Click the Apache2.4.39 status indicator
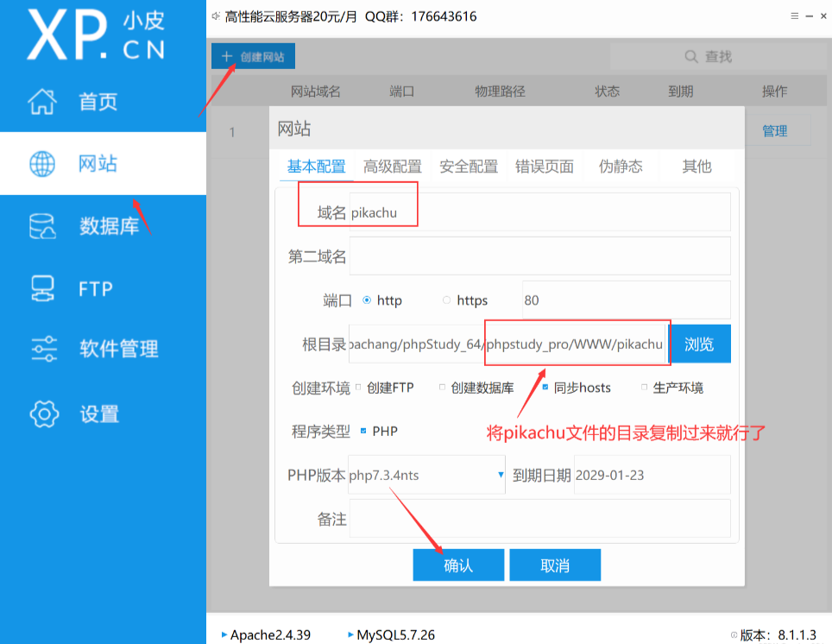The image size is (832, 644). coord(265,635)
